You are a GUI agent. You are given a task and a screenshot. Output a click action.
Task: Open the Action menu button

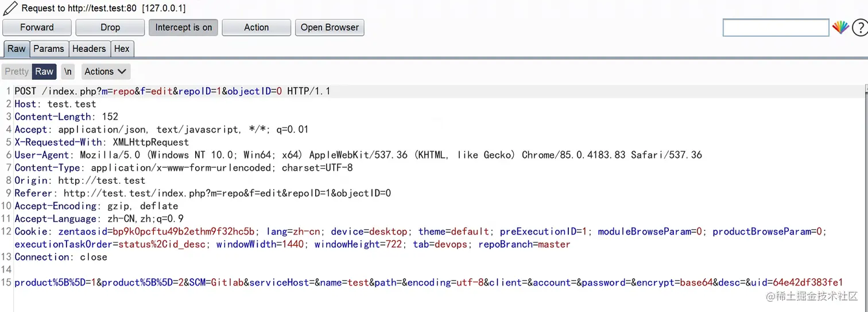pyautogui.click(x=256, y=27)
